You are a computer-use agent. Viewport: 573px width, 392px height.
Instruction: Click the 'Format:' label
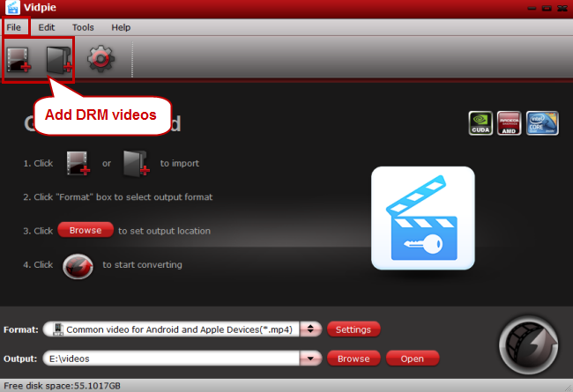pyautogui.click(x=21, y=329)
